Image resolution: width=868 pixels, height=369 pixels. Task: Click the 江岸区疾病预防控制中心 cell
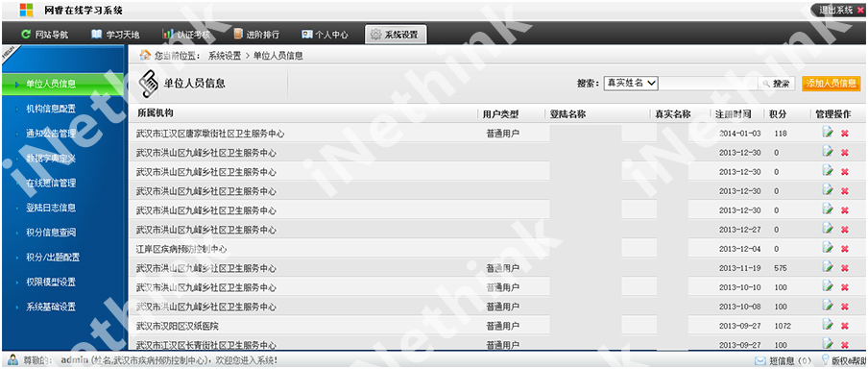tap(181, 249)
